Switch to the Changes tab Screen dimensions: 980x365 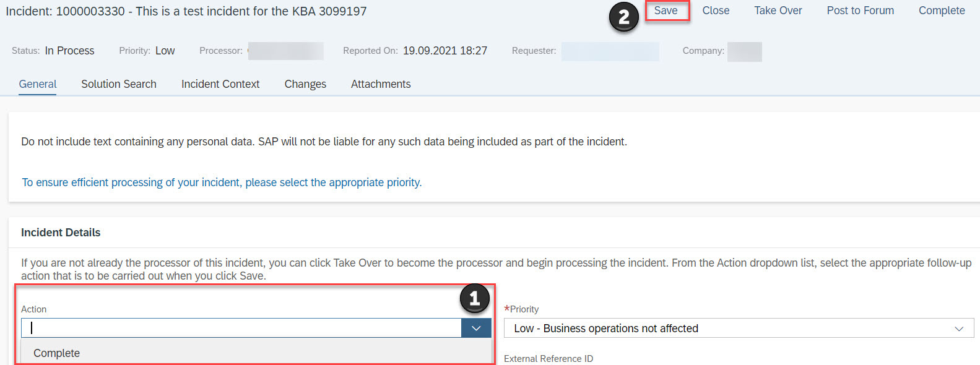pos(305,84)
